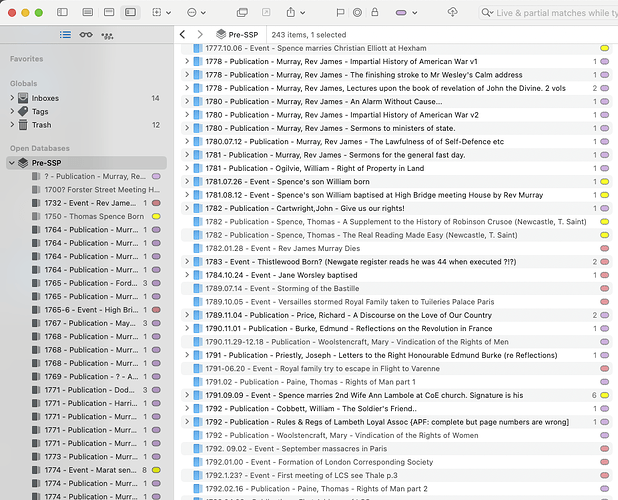Viewport: 618px width, 500px height.
Task: Expand '1781.07.26 - Spence's son William born'
Action: [x=187, y=181]
